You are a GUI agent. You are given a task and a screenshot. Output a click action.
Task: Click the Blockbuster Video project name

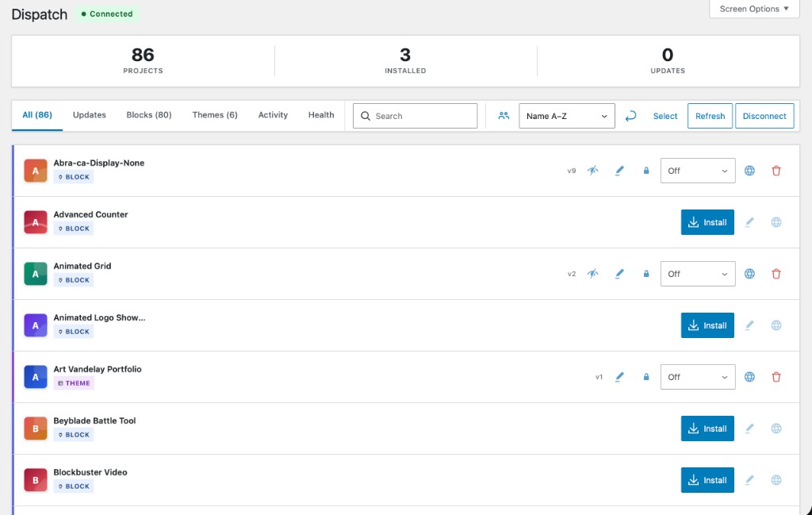pyautogui.click(x=90, y=472)
